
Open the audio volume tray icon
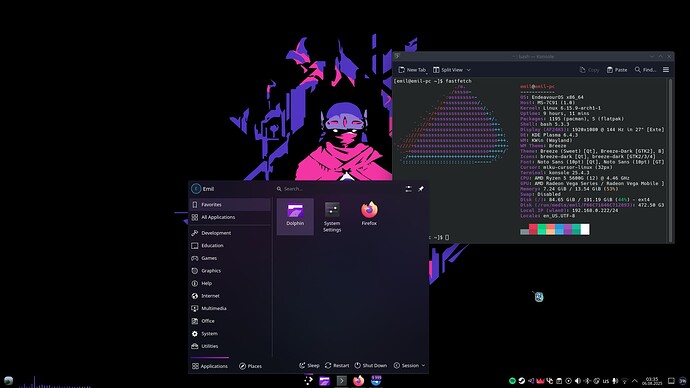pyautogui.click(x=578, y=381)
